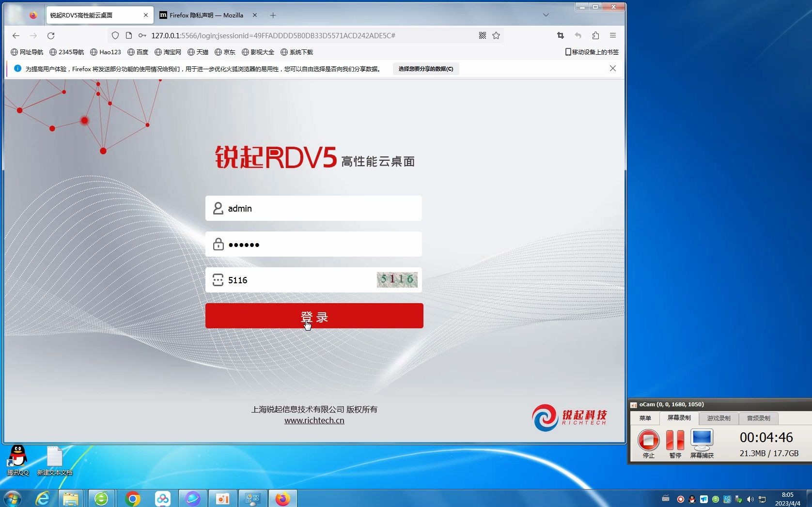This screenshot has height=507, width=812.
Task: Click the red 登录 login button
Action: pos(314,316)
